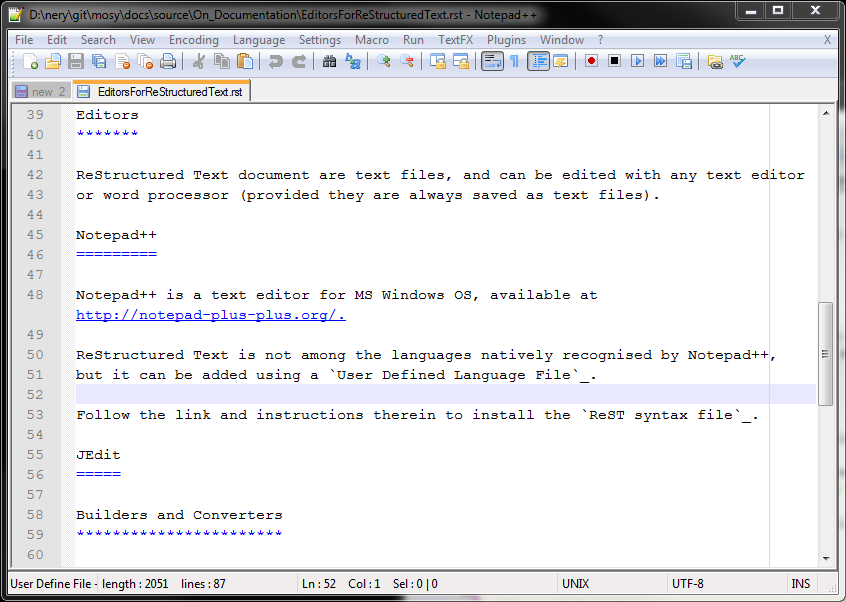
Task: Open the View menu
Action: [142, 40]
